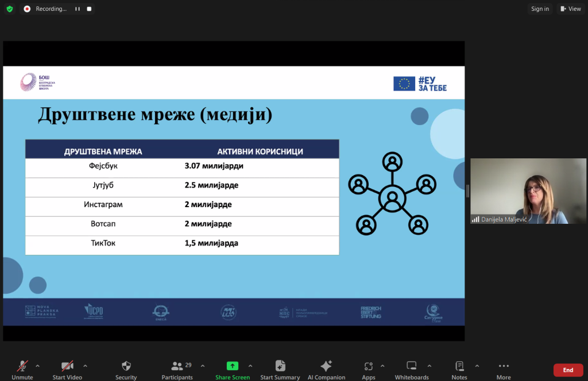
Task: Open the Notes icon
Action: [x=459, y=366]
